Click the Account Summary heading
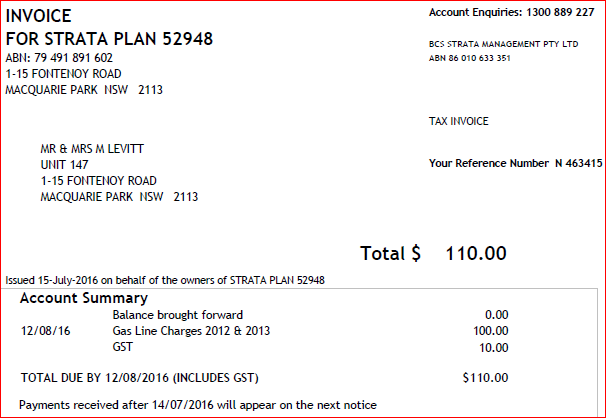The height and width of the screenshot is (418, 606). coord(84,298)
